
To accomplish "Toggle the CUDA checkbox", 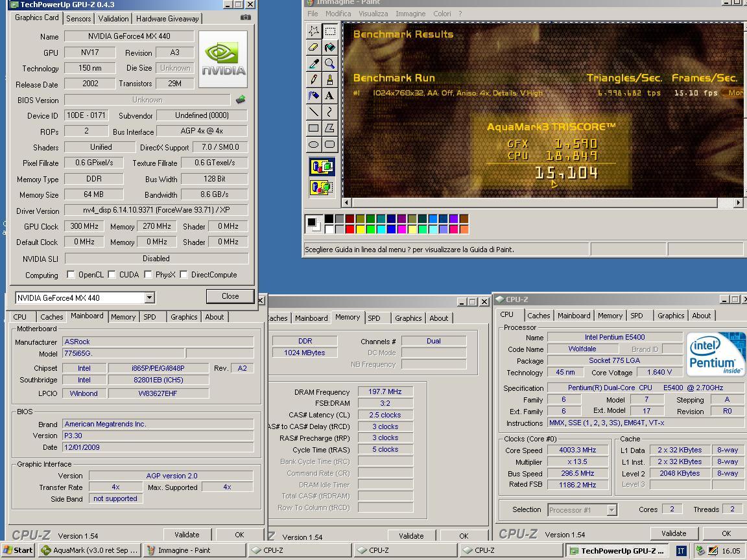I will [x=112, y=274].
